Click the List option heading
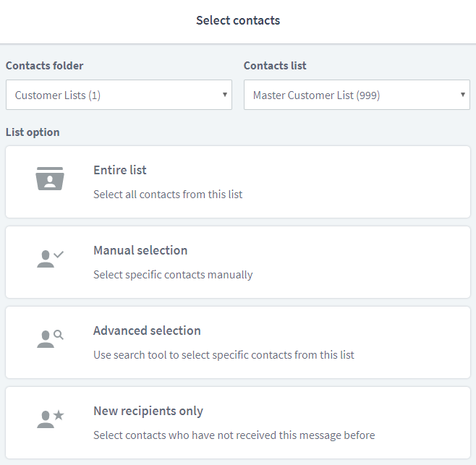 click(x=33, y=132)
